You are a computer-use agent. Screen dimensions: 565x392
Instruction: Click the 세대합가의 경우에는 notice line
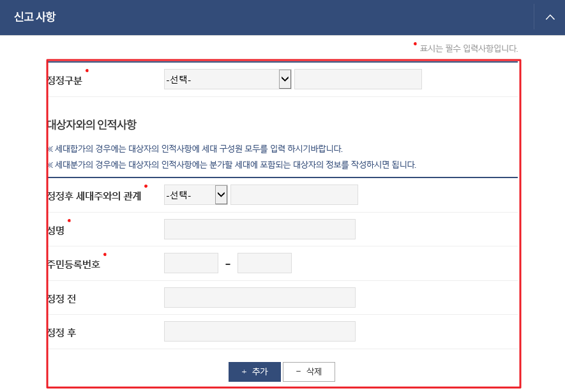click(195, 149)
